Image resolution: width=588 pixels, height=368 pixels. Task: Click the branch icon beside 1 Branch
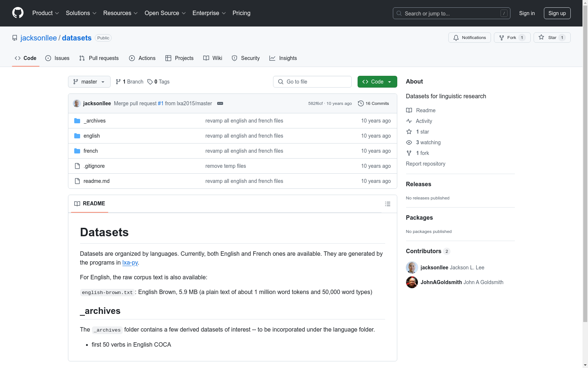pyautogui.click(x=118, y=82)
